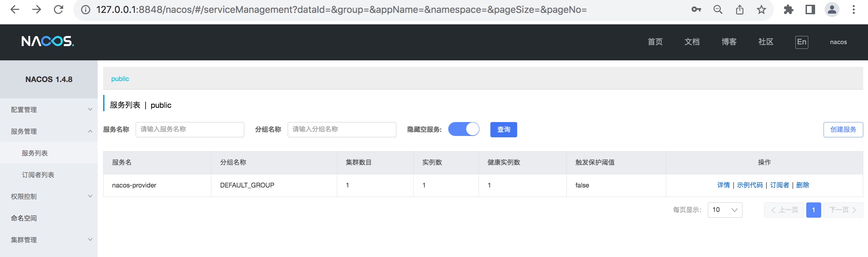Open 文档 in the top navigation

click(692, 42)
